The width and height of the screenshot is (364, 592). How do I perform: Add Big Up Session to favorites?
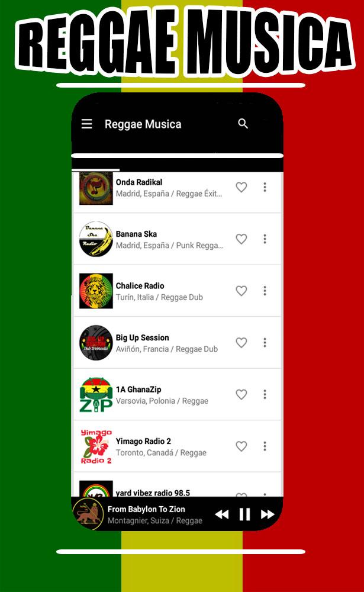(241, 342)
